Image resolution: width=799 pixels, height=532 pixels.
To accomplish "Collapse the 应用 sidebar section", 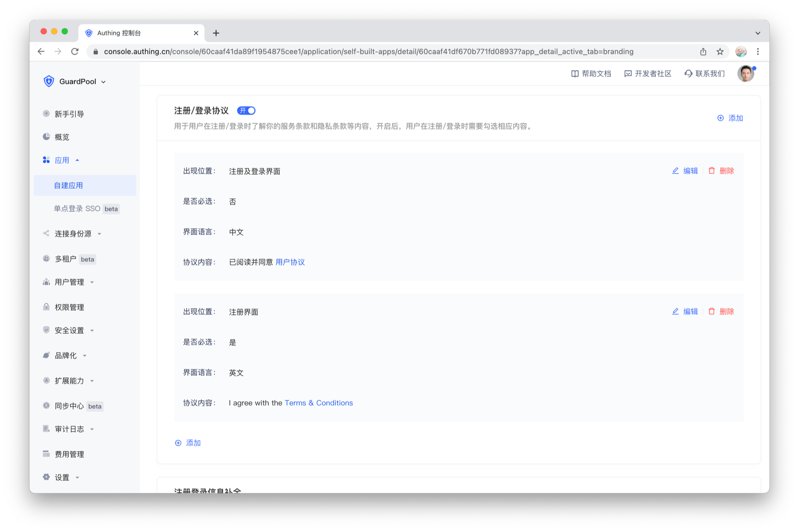I will pyautogui.click(x=62, y=160).
